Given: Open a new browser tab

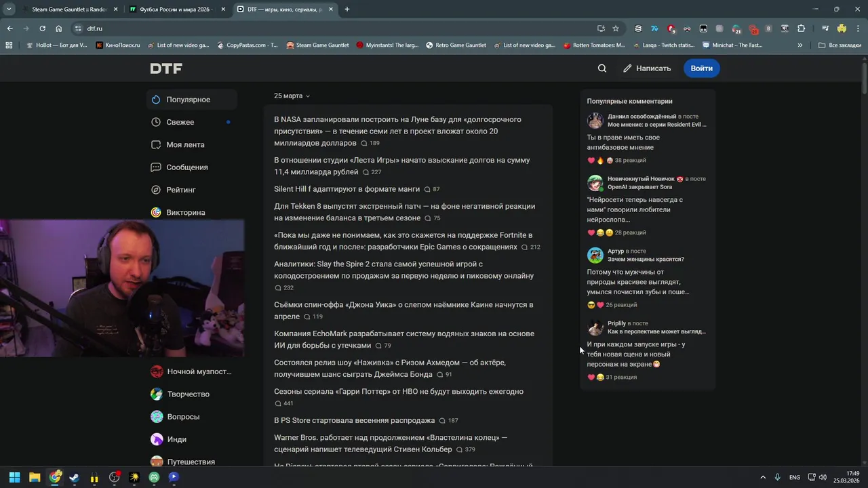Looking at the screenshot, I should click(x=347, y=9).
